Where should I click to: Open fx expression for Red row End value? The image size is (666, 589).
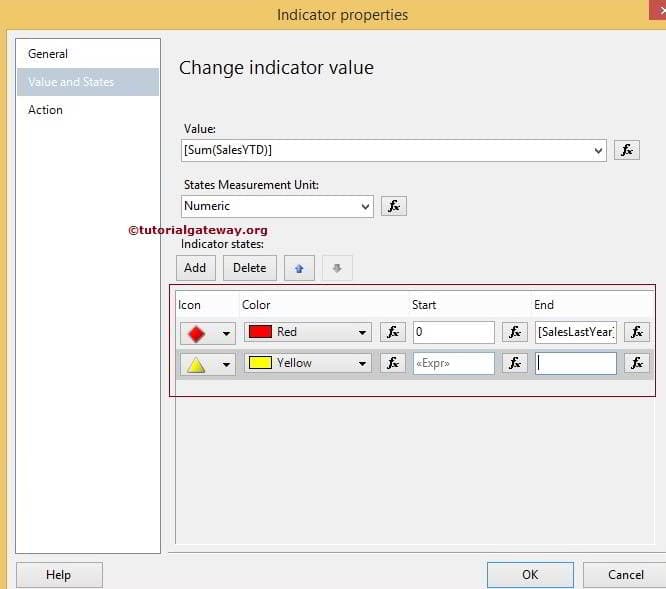click(636, 332)
